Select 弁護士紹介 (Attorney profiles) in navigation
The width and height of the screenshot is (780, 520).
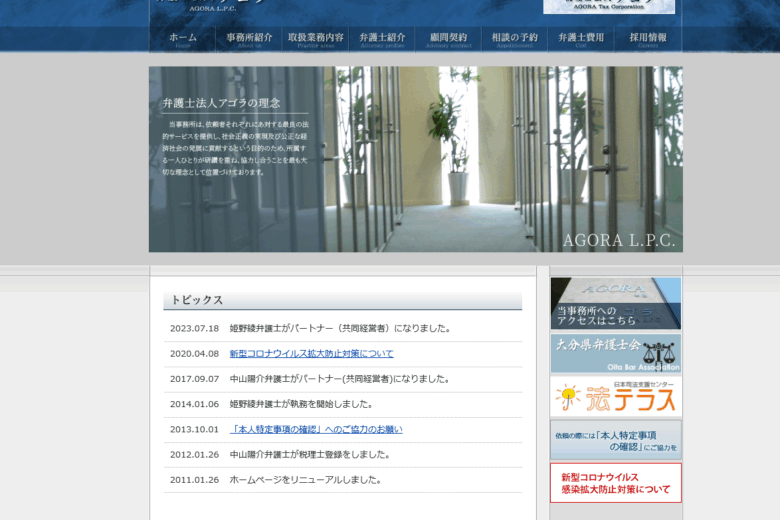click(382, 39)
